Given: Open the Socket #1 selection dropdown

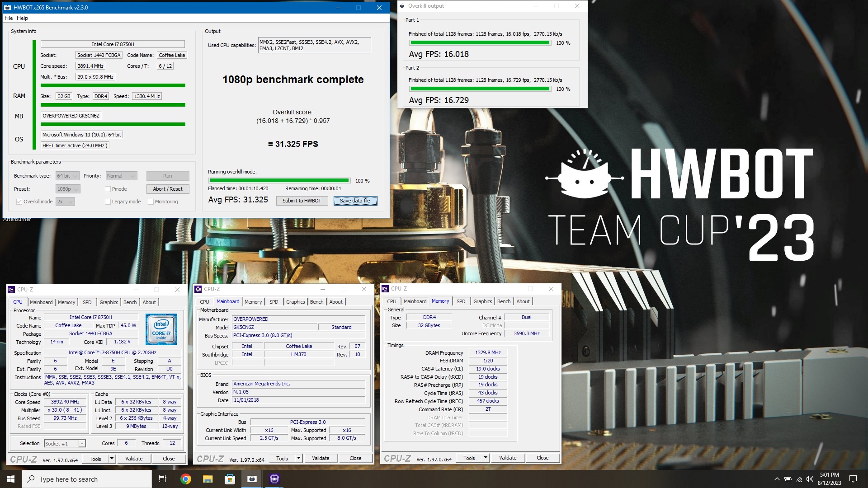Looking at the screenshot, I should [x=65, y=444].
